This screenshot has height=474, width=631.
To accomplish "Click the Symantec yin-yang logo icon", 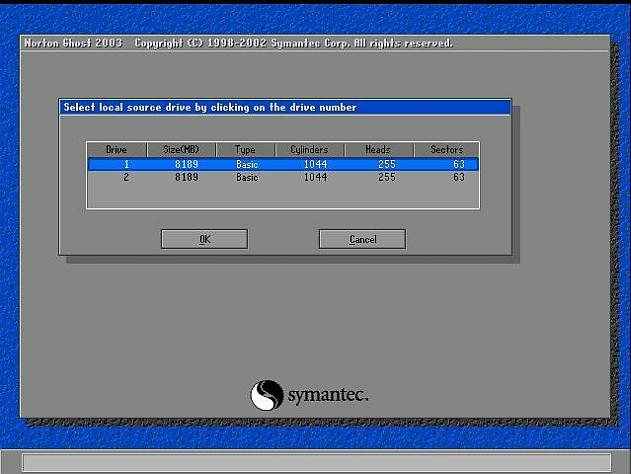I will [x=267, y=395].
